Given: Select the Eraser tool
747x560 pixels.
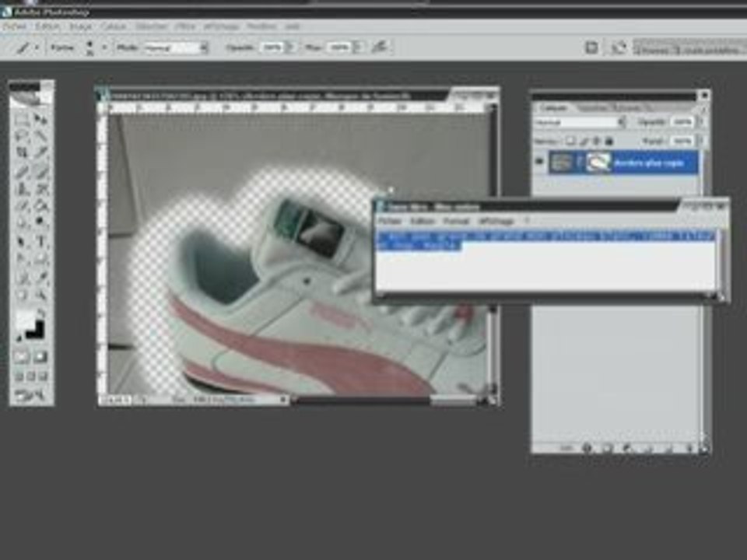Looking at the screenshot, I should [x=22, y=205].
